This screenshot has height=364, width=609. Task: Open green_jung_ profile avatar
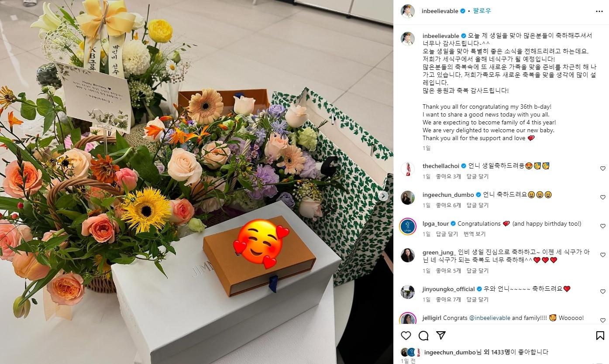click(x=408, y=255)
